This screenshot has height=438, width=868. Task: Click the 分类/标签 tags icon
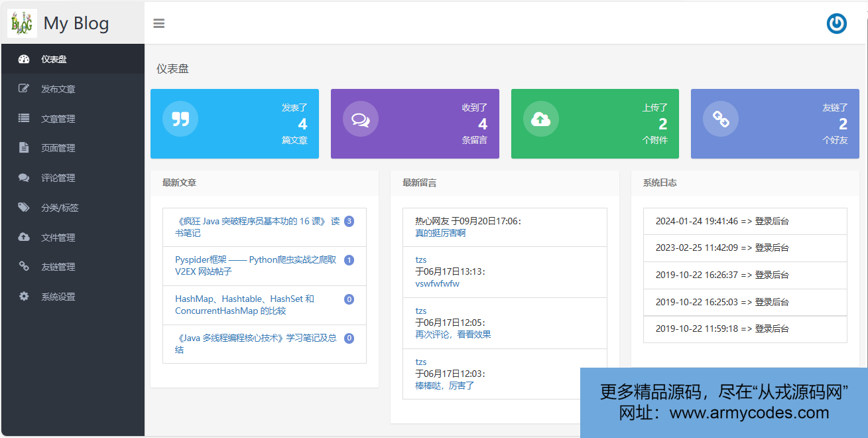click(x=24, y=208)
